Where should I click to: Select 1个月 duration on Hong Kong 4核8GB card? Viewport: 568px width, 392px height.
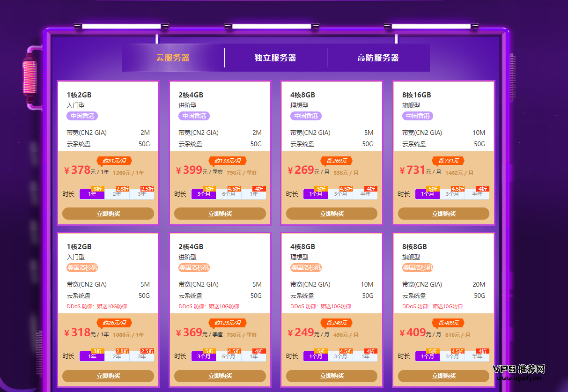[316, 194]
